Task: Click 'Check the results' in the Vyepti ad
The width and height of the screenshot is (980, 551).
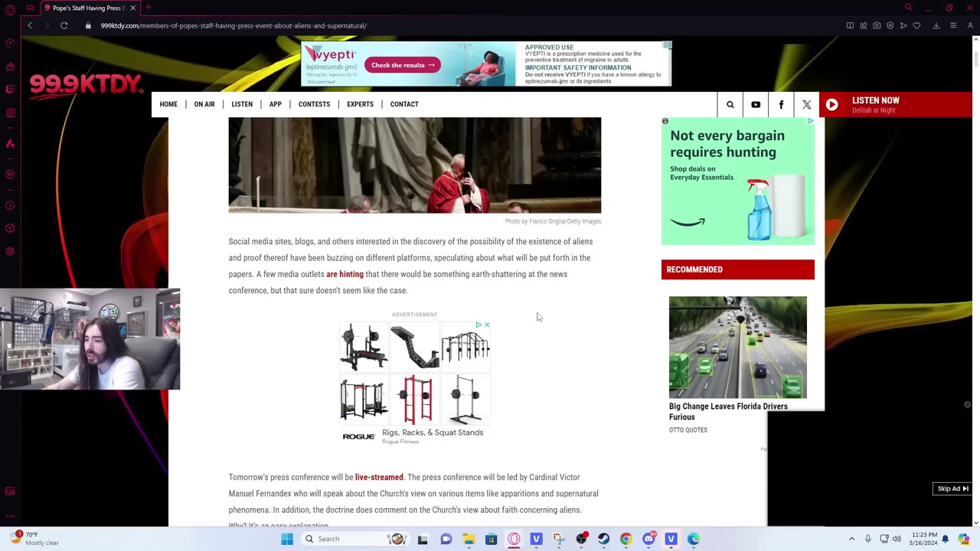Action: coord(403,65)
